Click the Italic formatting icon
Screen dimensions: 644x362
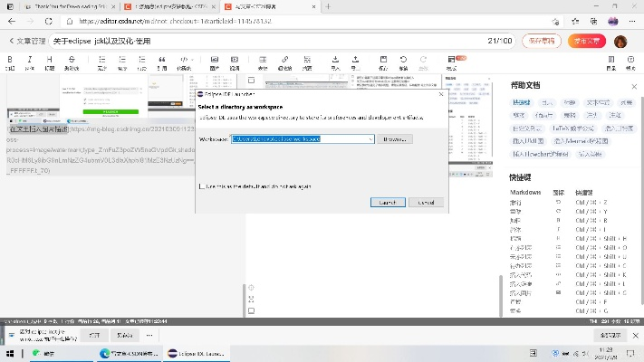[x=29, y=62]
